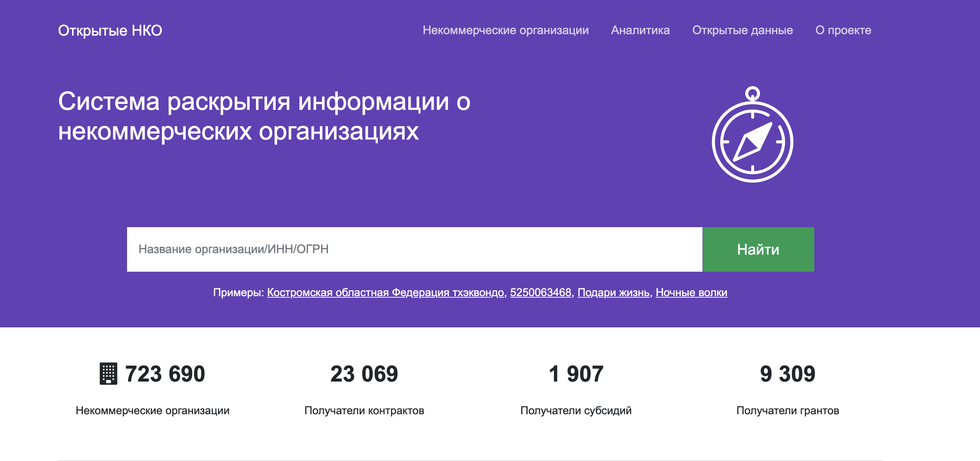
Task: Go to the Аналитика section
Action: point(640,30)
